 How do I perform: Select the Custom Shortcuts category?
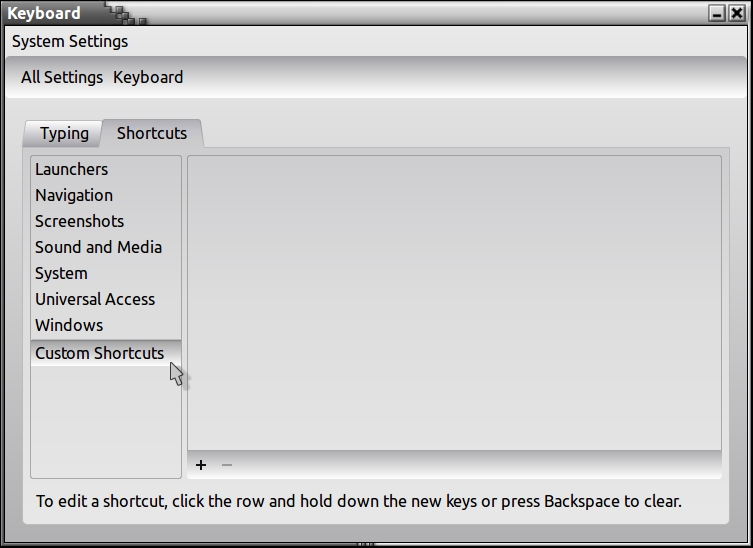[99, 353]
